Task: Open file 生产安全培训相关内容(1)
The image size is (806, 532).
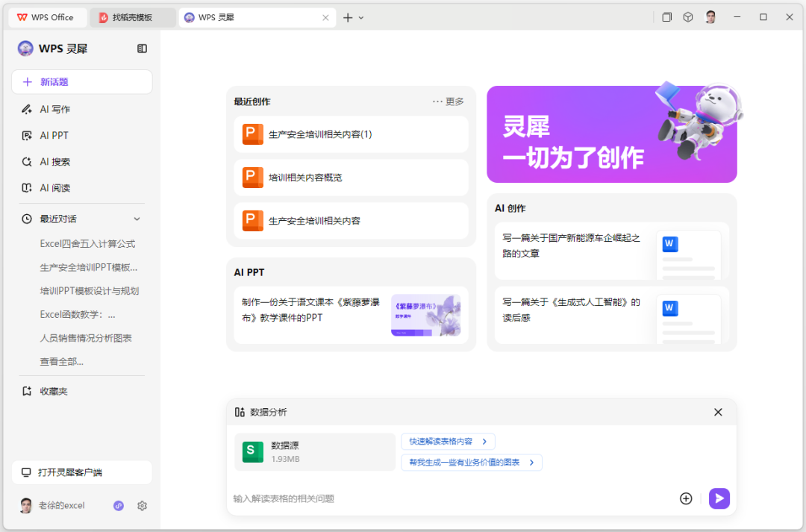Action: point(351,134)
